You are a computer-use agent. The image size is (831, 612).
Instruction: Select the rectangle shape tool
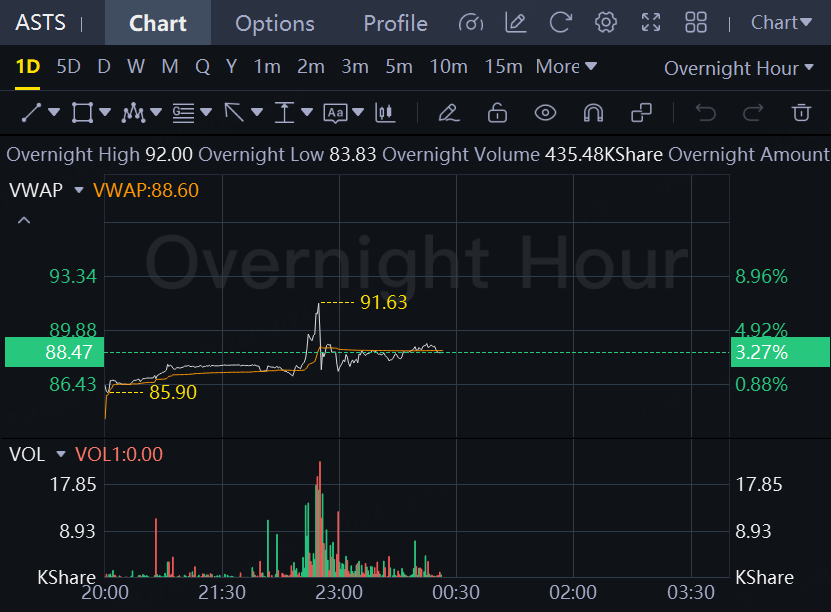[x=82, y=112]
